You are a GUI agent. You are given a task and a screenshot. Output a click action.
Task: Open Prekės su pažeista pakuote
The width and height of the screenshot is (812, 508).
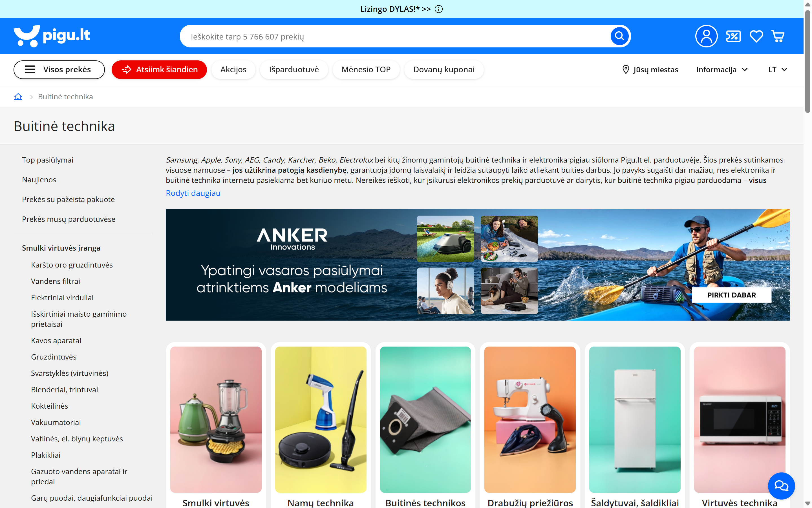[x=69, y=200]
